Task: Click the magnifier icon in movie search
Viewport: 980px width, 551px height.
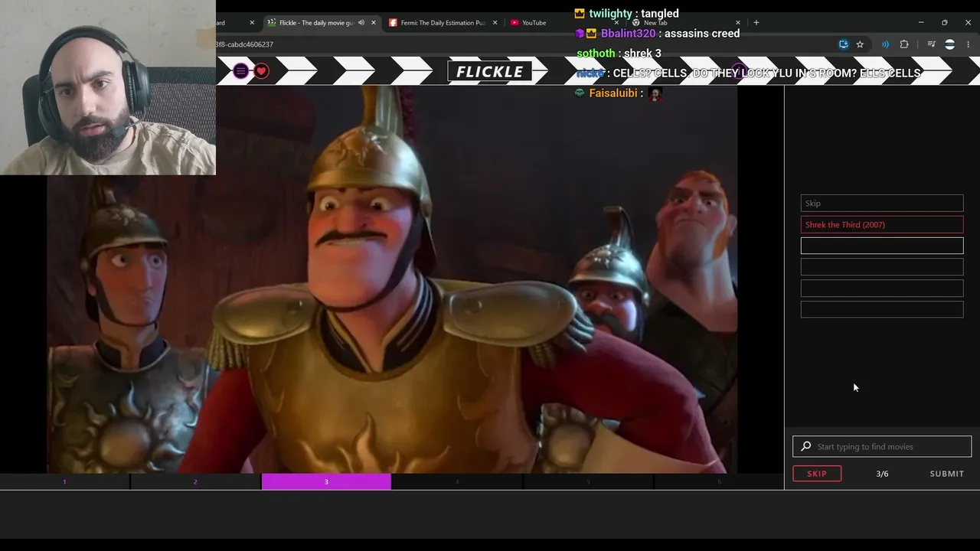Action: pos(806,447)
